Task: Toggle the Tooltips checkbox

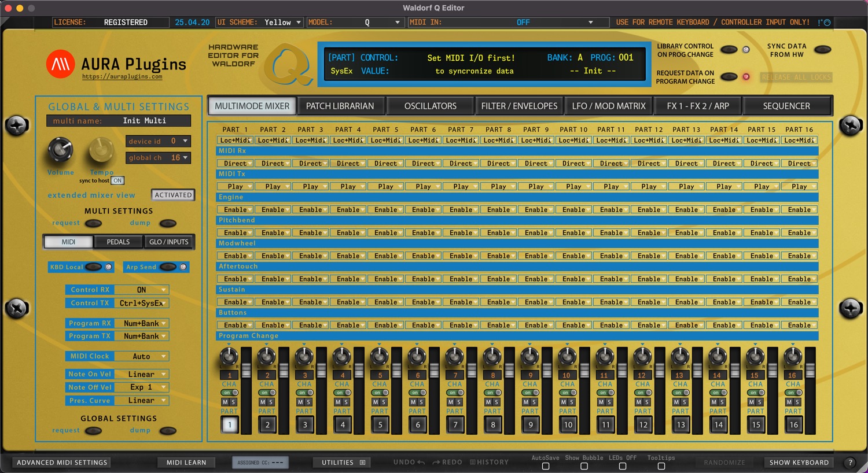Action: coord(661,466)
